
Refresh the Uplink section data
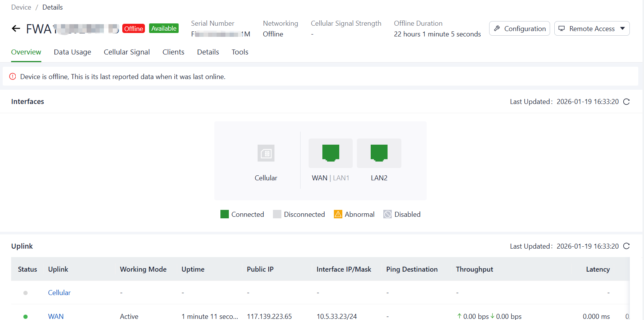pyautogui.click(x=626, y=246)
